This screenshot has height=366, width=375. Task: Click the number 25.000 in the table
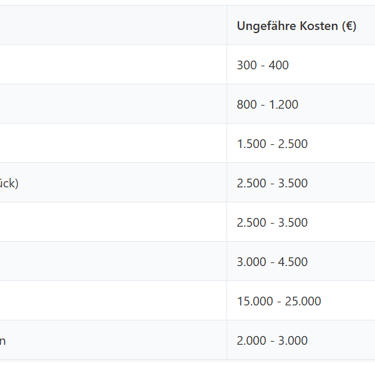click(x=303, y=301)
